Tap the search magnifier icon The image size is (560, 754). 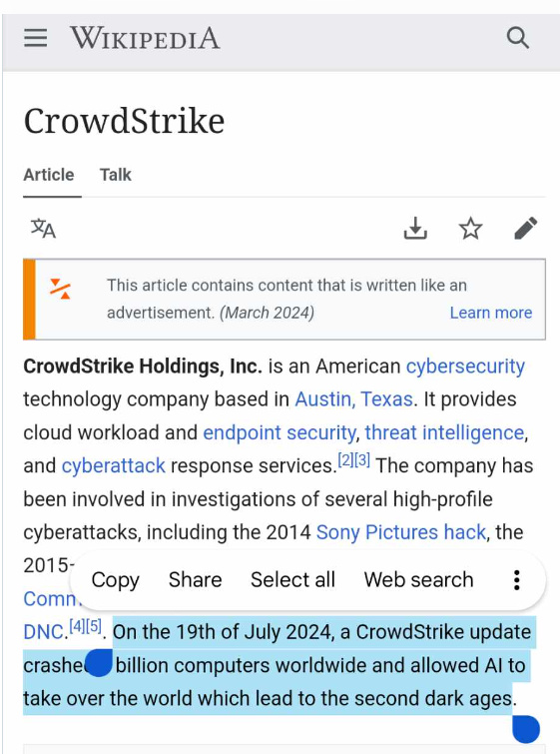click(518, 38)
